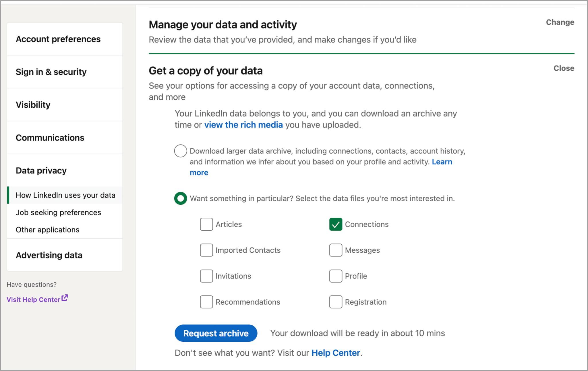Check the Registration checkbox
588x371 pixels.
335,302
